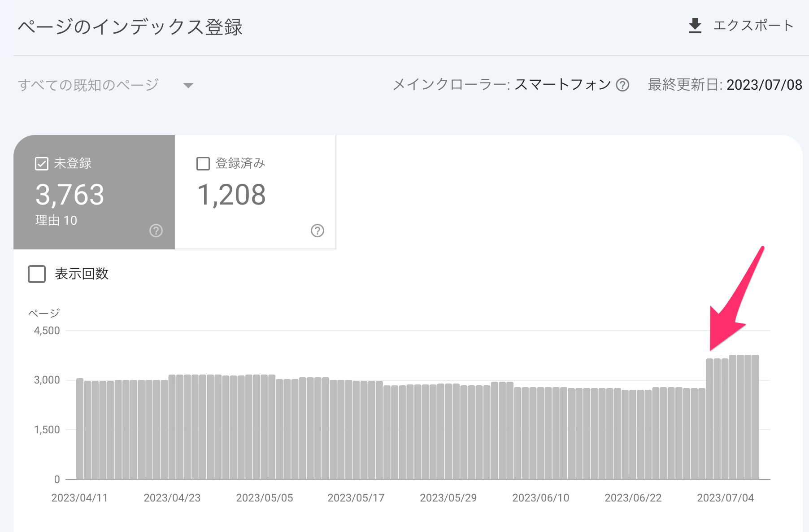The width and height of the screenshot is (809, 532).
Task: Click the 2023/07/04 axis date label
Action: pos(726,498)
